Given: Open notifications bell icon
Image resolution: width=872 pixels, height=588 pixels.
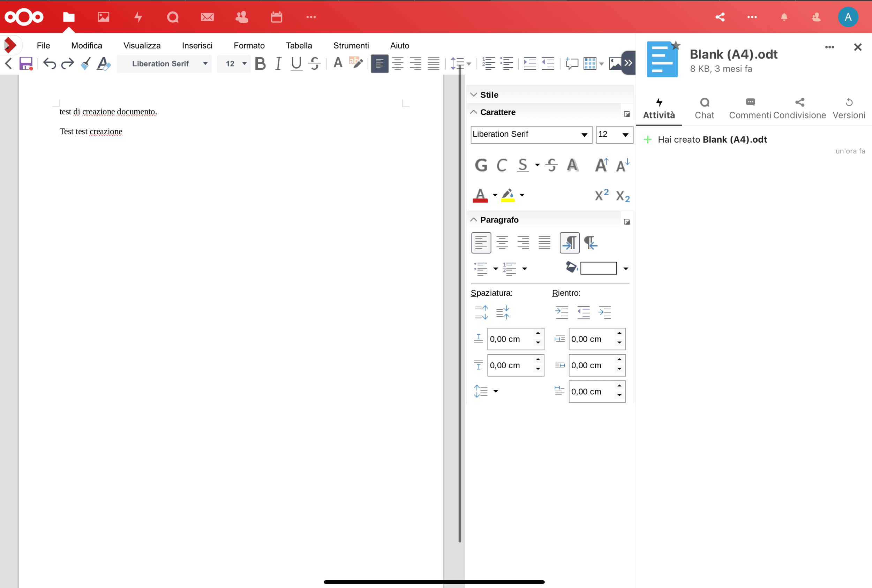Looking at the screenshot, I should 784,17.
